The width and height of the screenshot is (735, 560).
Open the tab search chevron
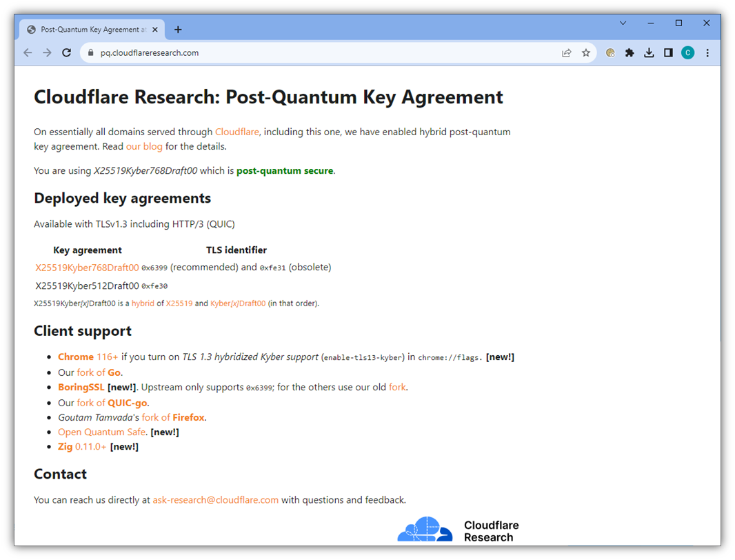coord(623,23)
